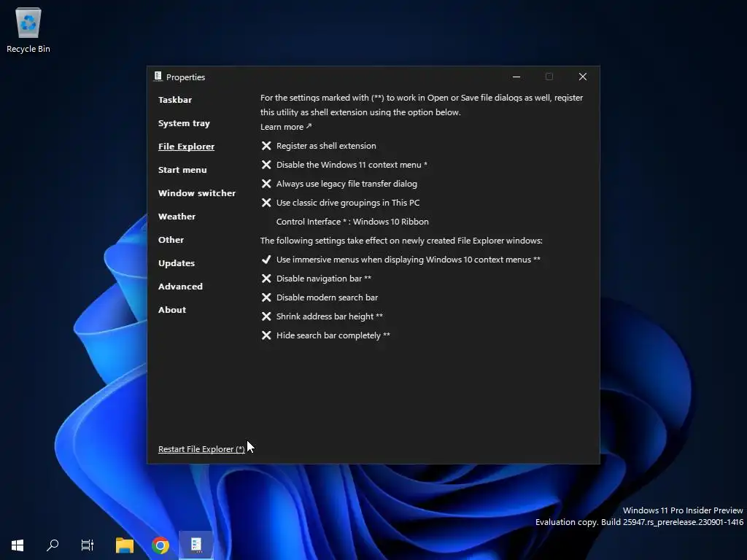
Task: Click Restart File Explorer link
Action: pyautogui.click(x=201, y=449)
